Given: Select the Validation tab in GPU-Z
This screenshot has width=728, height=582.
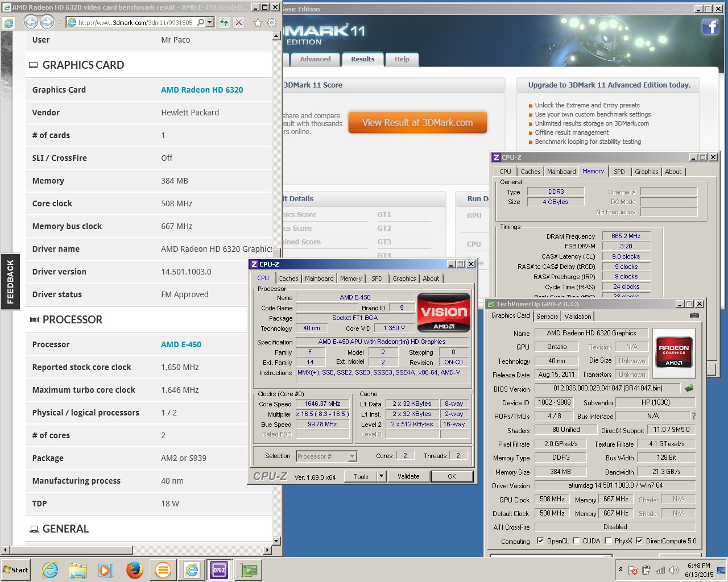Looking at the screenshot, I should pyautogui.click(x=578, y=317).
